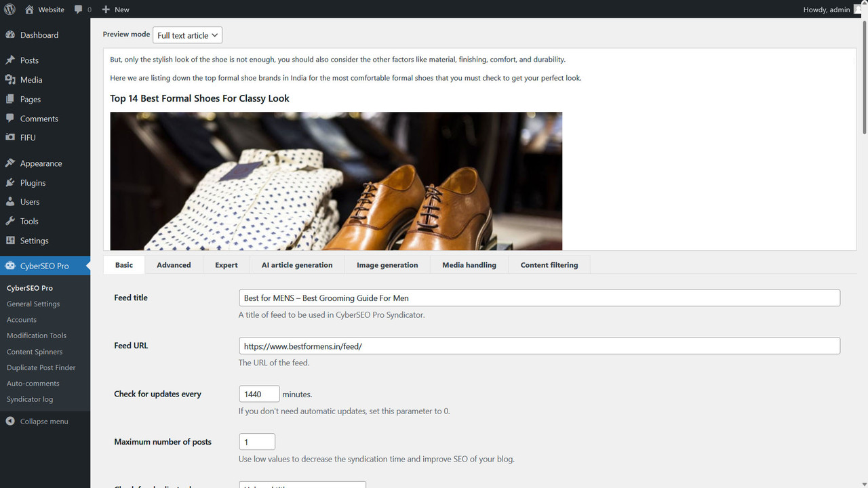Open the Media handling tab
The image size is (868, 488).
pyautogui.click(x=469, y=265)
